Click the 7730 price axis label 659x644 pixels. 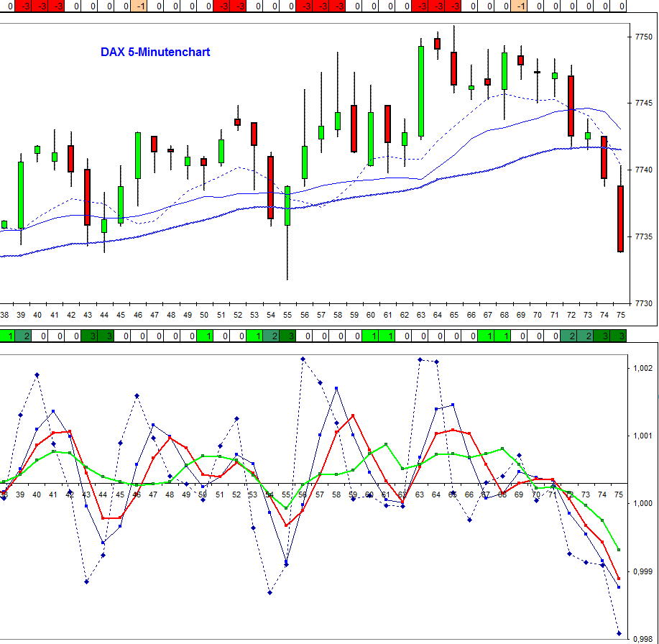[x=643, y=303]
